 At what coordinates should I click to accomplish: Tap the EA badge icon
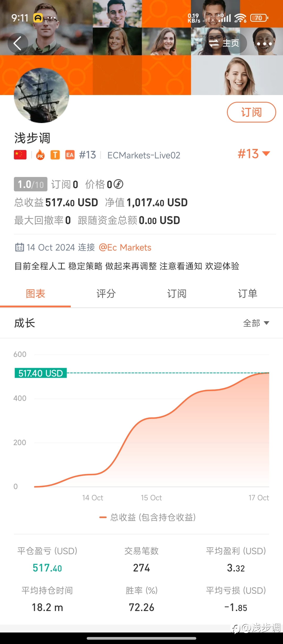(x=70, y=155)
